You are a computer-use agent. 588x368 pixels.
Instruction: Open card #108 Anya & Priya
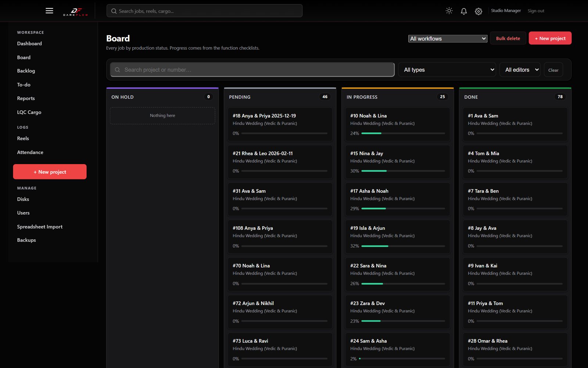tap(280, 237)
